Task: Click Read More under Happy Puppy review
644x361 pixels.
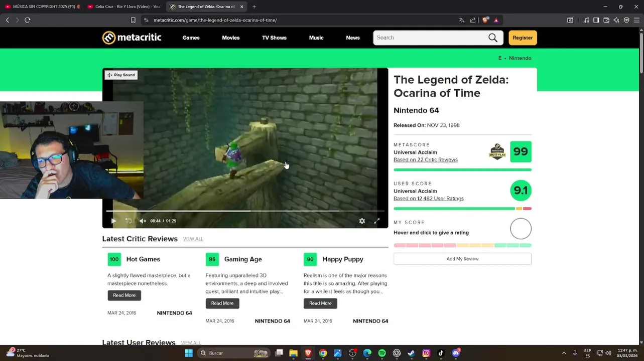Action: pyautogui.click(x=320, y=303)
